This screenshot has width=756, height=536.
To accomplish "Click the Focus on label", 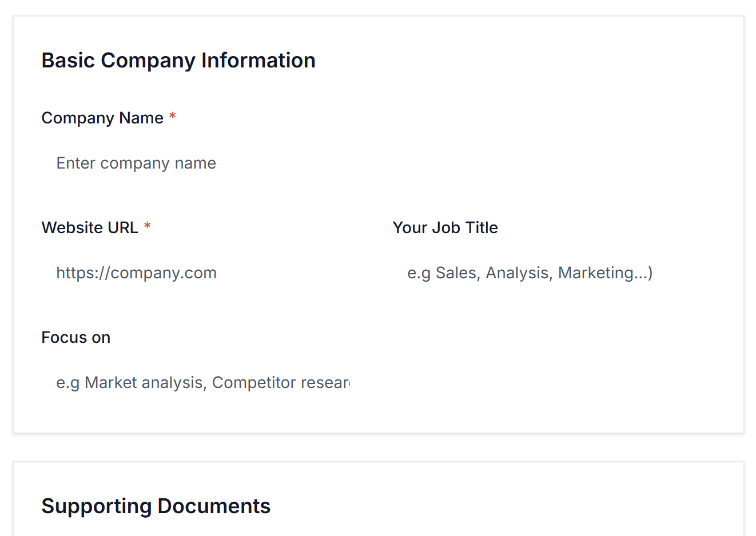I will pyautogui.click(x=75, y=337).
